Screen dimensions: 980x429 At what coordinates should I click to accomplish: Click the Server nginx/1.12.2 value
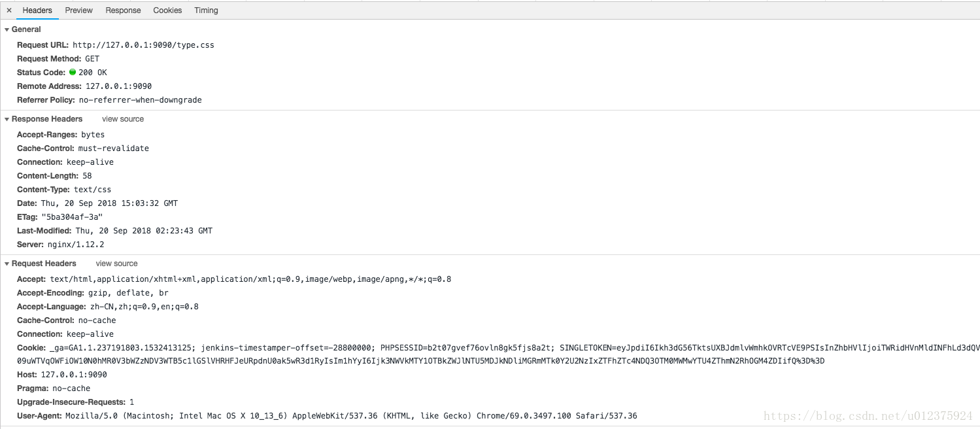(76, 245)
